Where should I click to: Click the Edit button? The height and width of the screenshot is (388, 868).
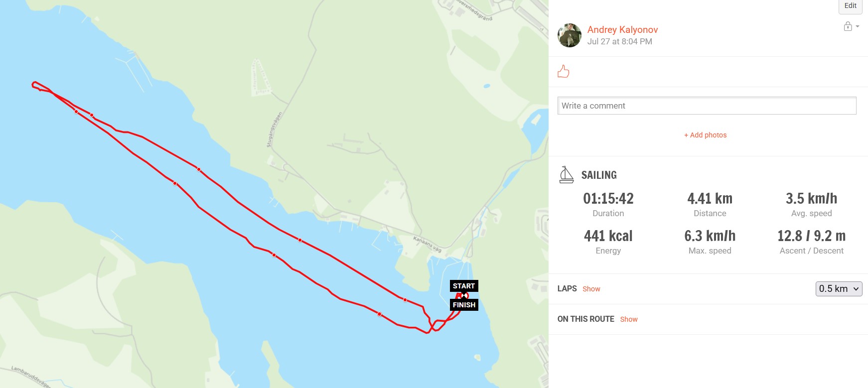[x=851, y=6]
